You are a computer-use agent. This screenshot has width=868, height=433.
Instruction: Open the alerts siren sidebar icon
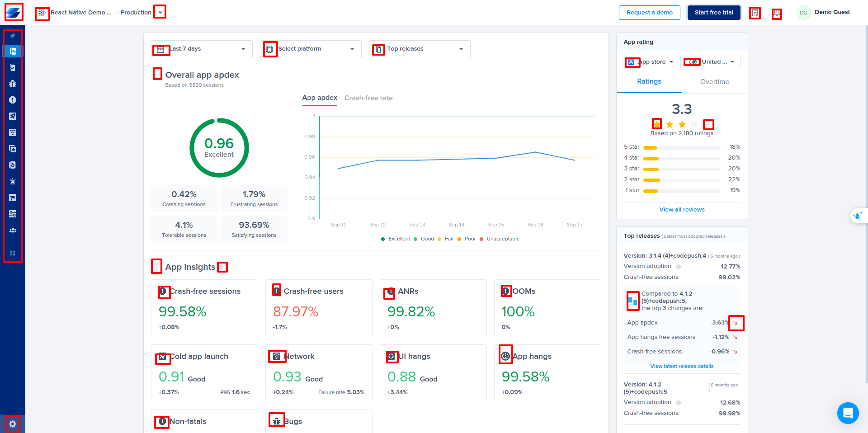[x=13, y=181]
